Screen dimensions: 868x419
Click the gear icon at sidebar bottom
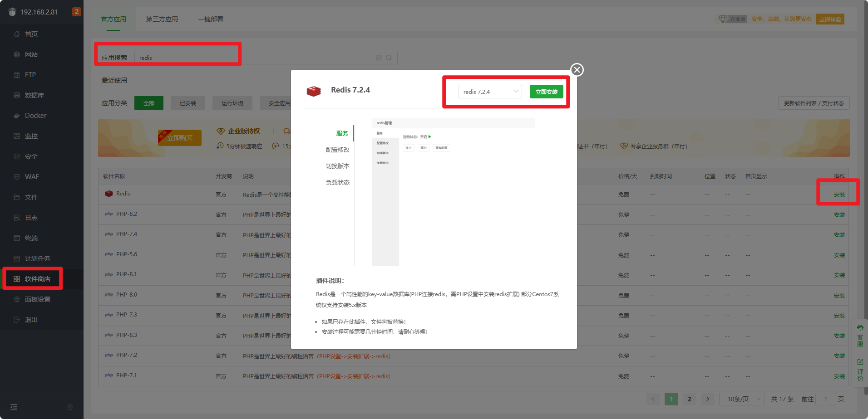click(70, 407)
